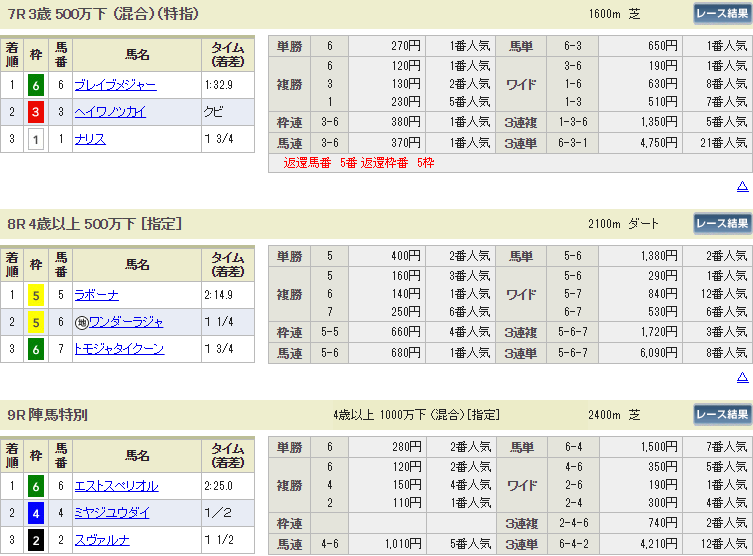753x556 pixels.
Task: Click black frame 2 badge for スヴァルナ
Action: [x=36, y=541]
